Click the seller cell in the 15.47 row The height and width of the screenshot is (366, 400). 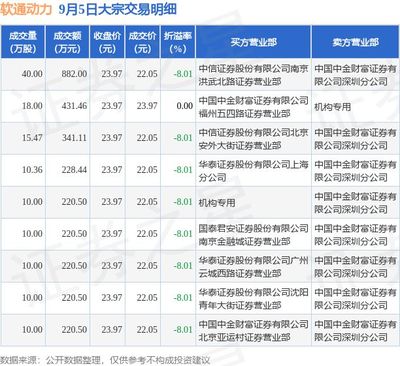355,139
